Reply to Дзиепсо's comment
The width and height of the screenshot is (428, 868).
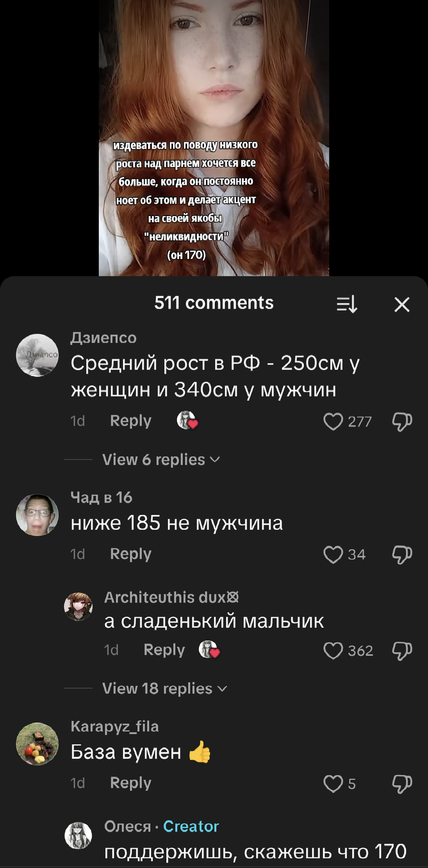pos(130,421)
